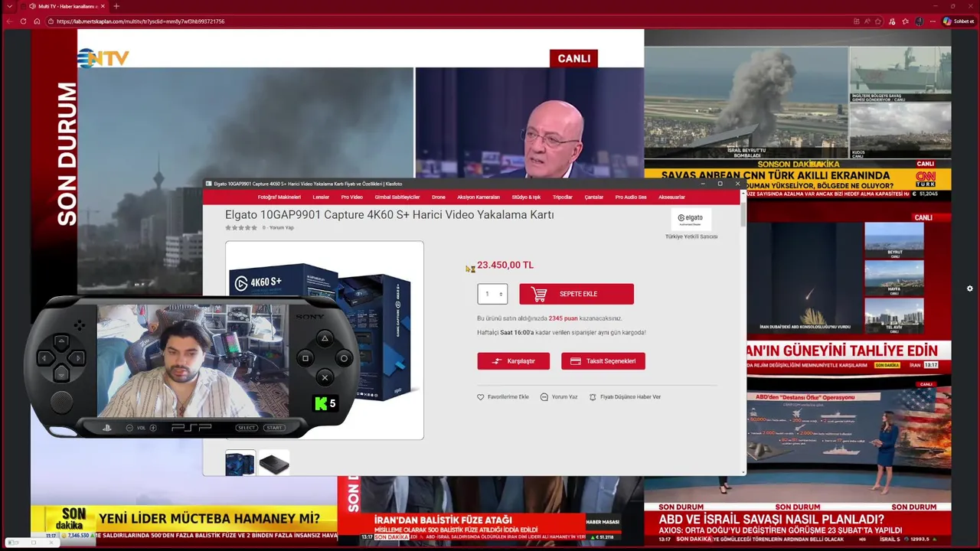Open the Lensler menu
980x551 pixels.
(x=321, y=197)
